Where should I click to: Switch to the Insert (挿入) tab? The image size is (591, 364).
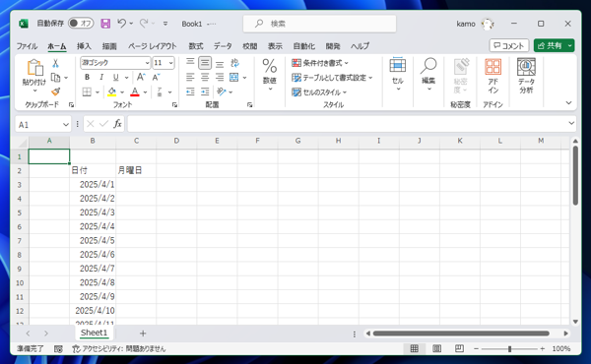[x=84, y=46]
